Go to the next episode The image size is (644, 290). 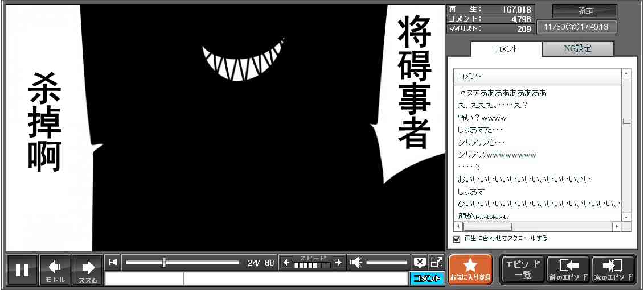click(613, 270)
